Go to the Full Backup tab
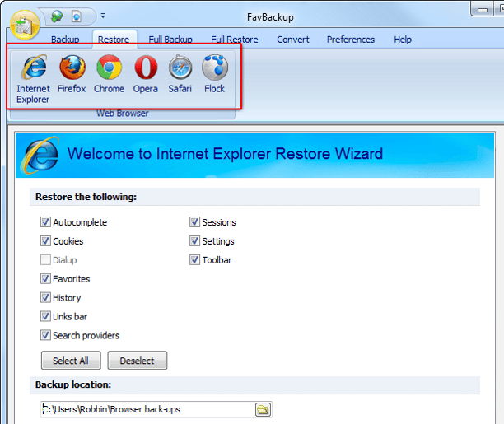This screenshot has height=424, width=504. tap(170, 40)
